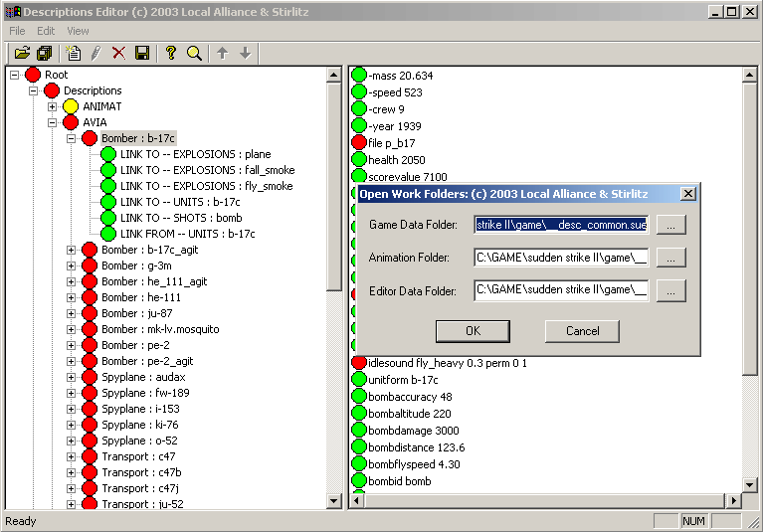
Task: Click the Editor Data Folder path field
Action: [561, 290]
